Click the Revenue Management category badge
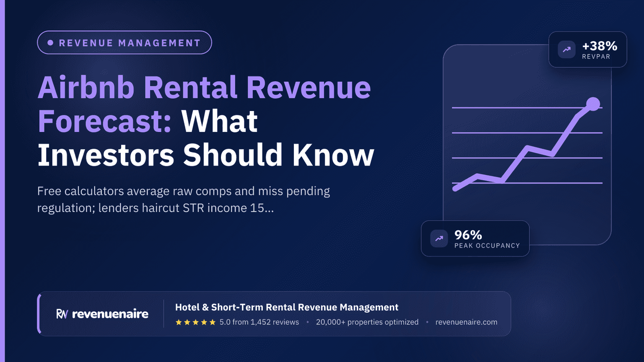644x362 pixels. pyautogui.click(x=125, y=42)
